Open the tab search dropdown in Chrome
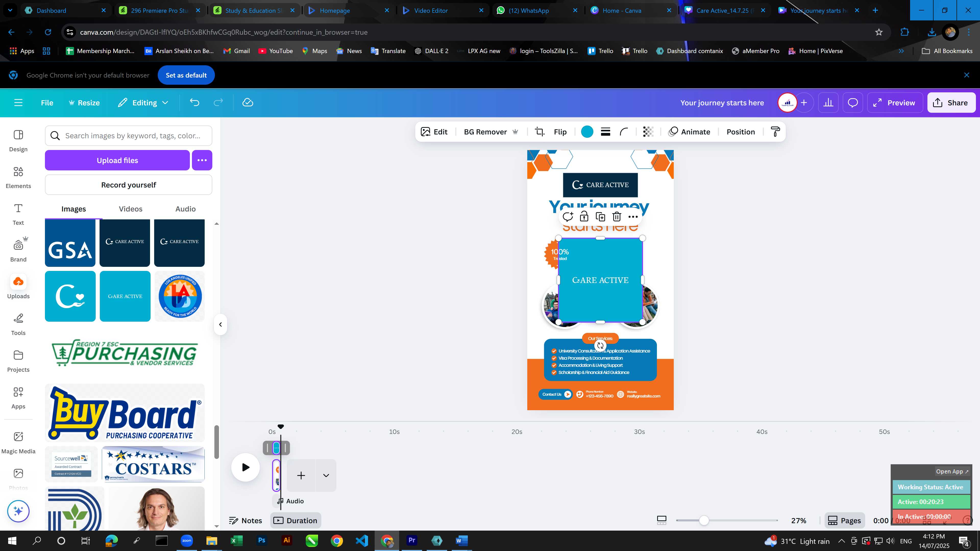 pos(10,10)
